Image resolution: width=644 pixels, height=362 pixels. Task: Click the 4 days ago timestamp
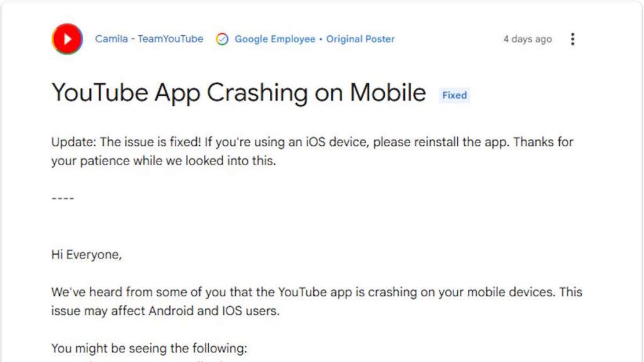[x=527, y=39]
